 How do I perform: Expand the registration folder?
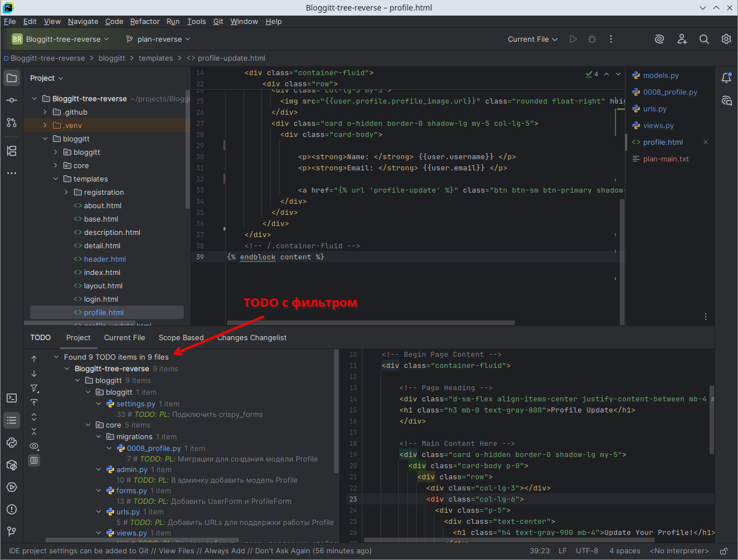(x=66, y=192)
